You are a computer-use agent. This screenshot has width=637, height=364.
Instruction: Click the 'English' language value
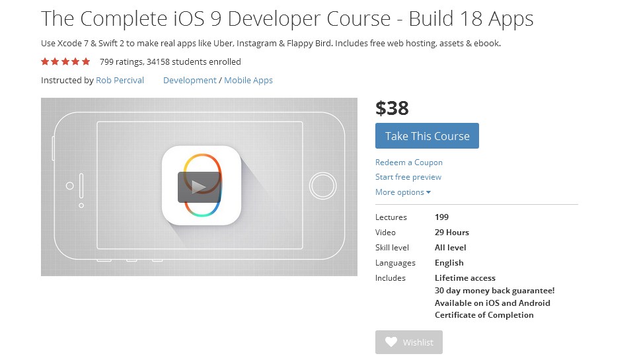point(449,263)
